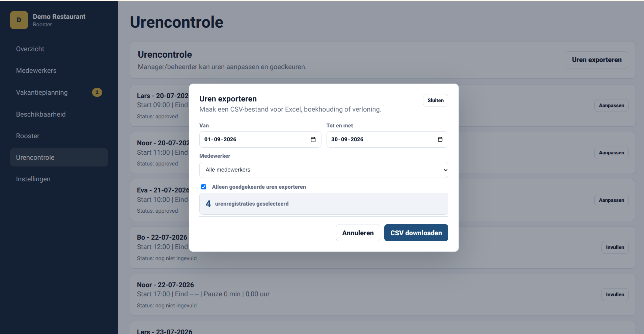This screenshot has height=334, width=644.
Task: Open the Tot en met calendar icon
Action: coord(440,140)
